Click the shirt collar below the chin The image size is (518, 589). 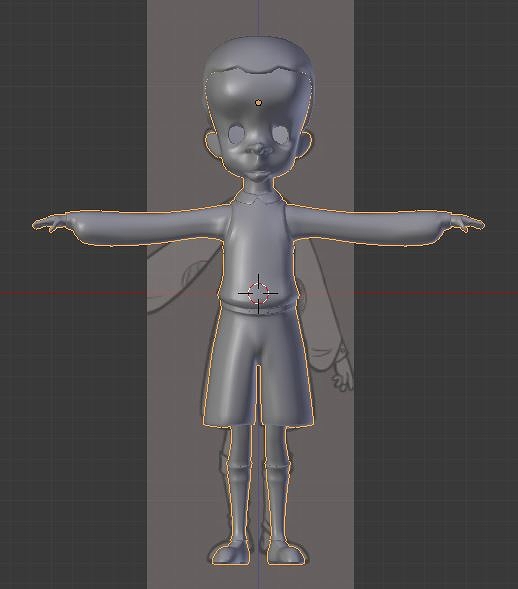coord(259,198)
